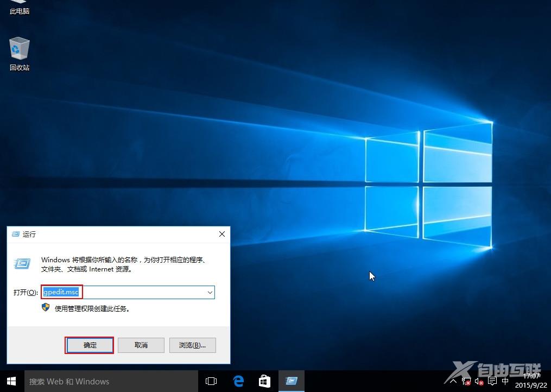The width and height of the screenshot is (551, 392).
Task: Click the gpedit.msc text input field
Action: pyautogui.click(x=141, y=292)
